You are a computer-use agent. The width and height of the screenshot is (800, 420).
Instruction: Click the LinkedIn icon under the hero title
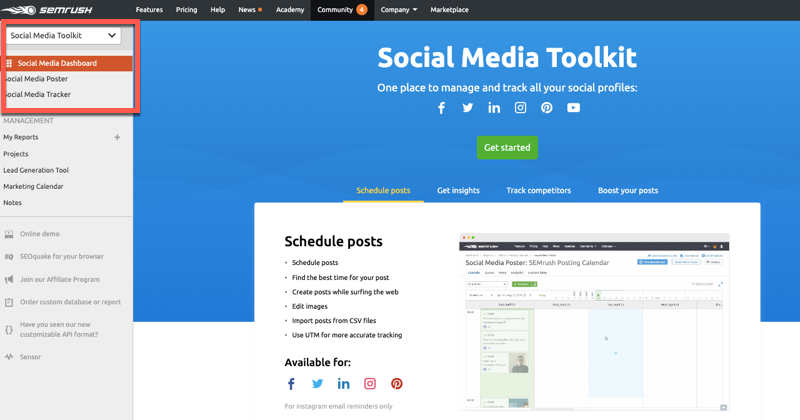[x=494, y=108]
